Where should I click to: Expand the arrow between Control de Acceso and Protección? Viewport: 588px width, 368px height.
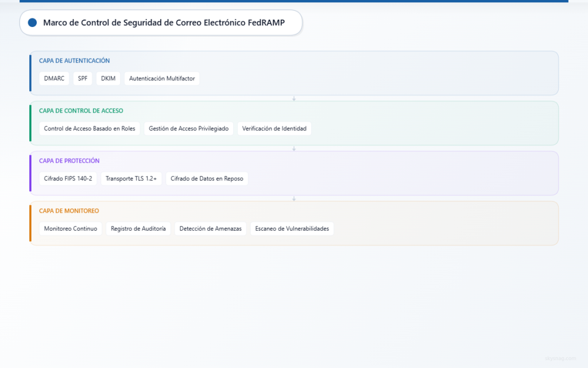[x=294, y=148]
